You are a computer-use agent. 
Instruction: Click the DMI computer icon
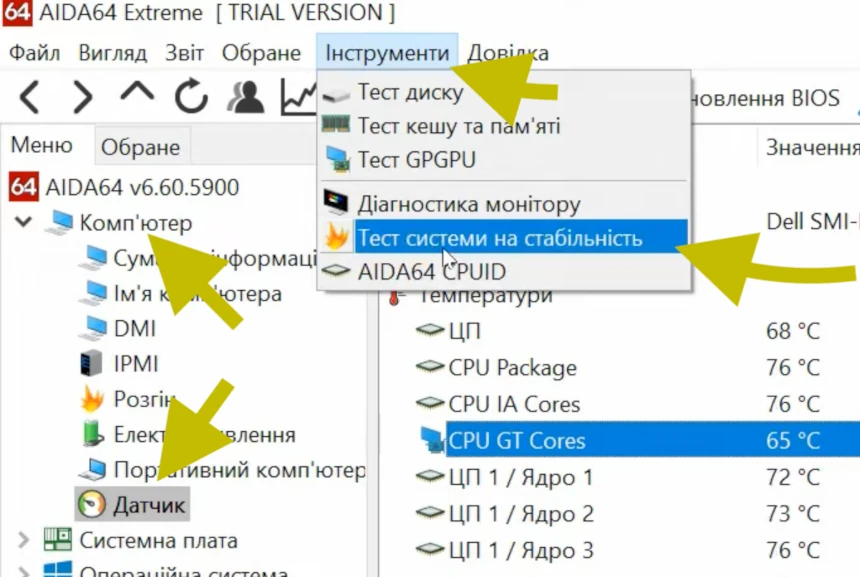point(93,328)
